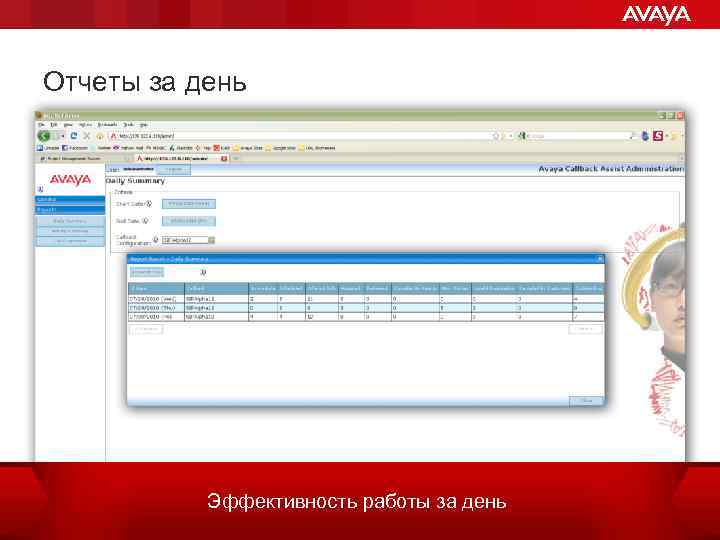Click the help icon beside the export button in the report dialog

pos(203,272)
